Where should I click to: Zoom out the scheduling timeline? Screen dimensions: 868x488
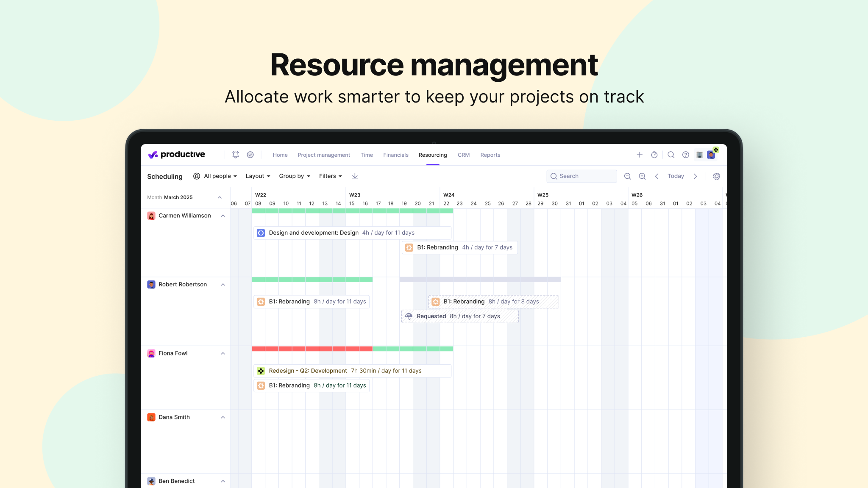(628, 176)
